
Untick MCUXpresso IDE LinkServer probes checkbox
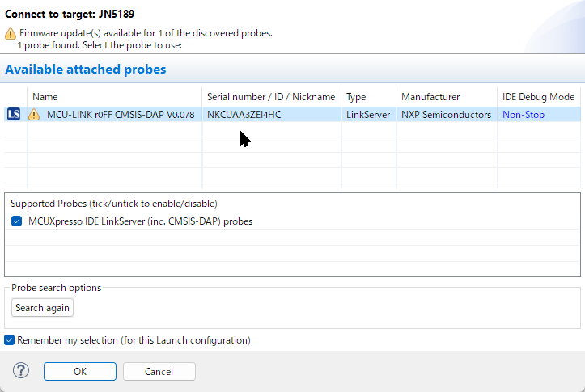click(x=17, y=221)
